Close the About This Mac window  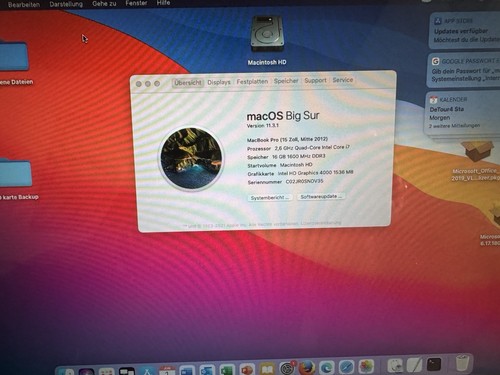pos(139,84)
